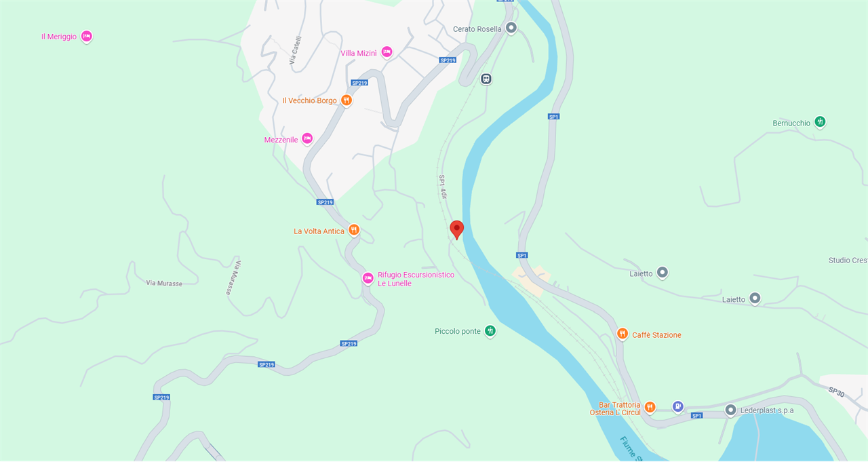Select the left Laietto place marker
The width and height of the screenshot is (868, 462).
[663, 273]
